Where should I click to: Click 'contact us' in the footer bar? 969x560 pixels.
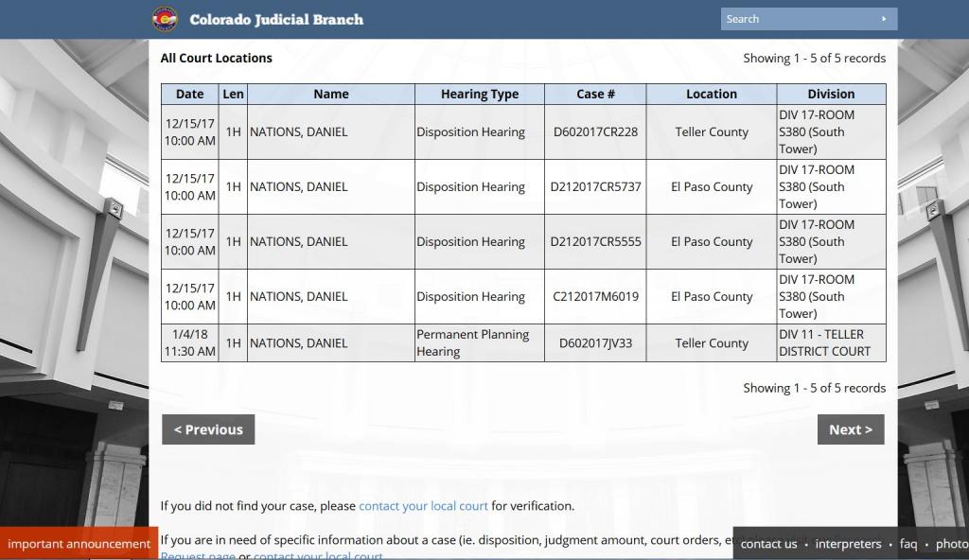coord(768,544)
